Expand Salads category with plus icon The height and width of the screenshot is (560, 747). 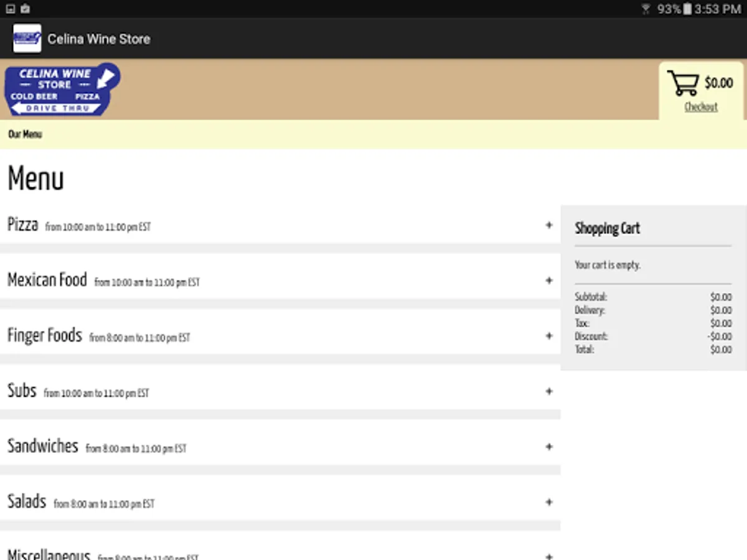[x=549, y=502]
